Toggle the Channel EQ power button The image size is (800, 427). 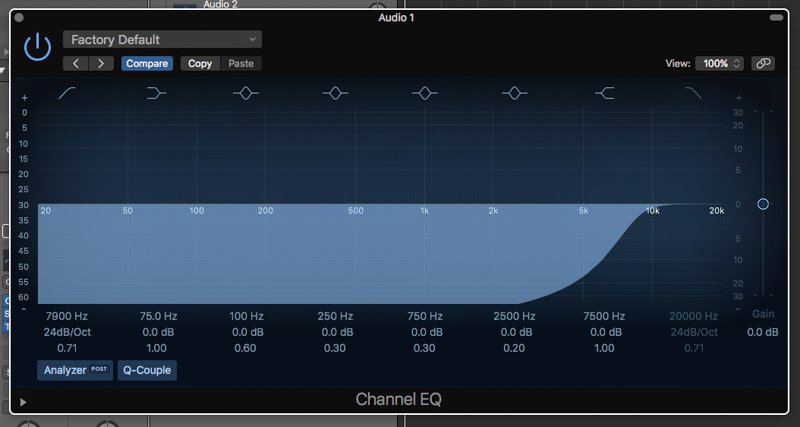tap(37, 47)
